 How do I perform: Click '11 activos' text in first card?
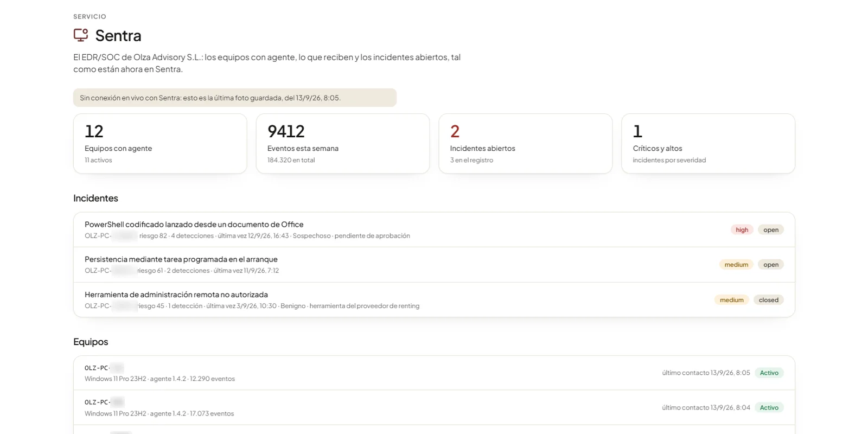coord(98,160)
